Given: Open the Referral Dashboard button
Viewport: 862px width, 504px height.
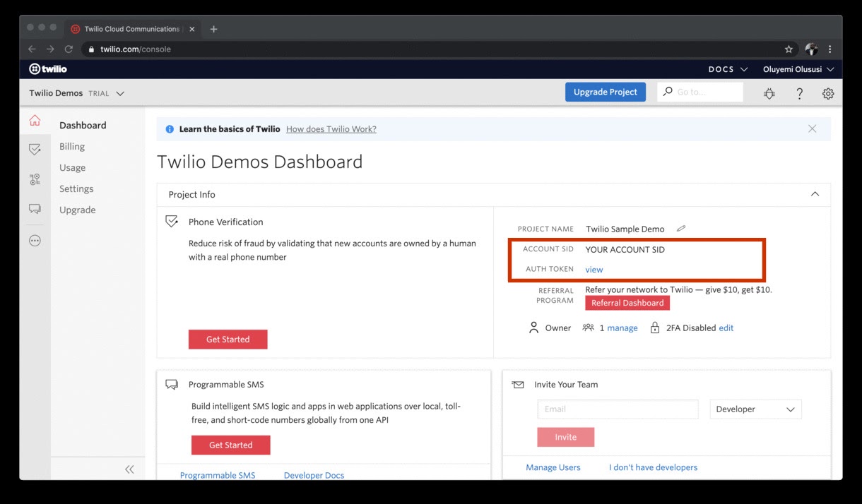Looking at the screenshot, I should [x=627, y=303].
